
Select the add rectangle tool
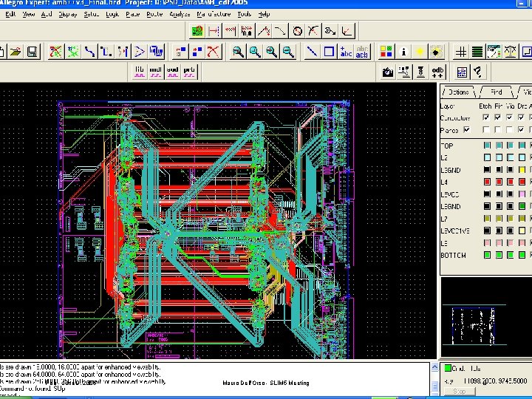point(329,52)
